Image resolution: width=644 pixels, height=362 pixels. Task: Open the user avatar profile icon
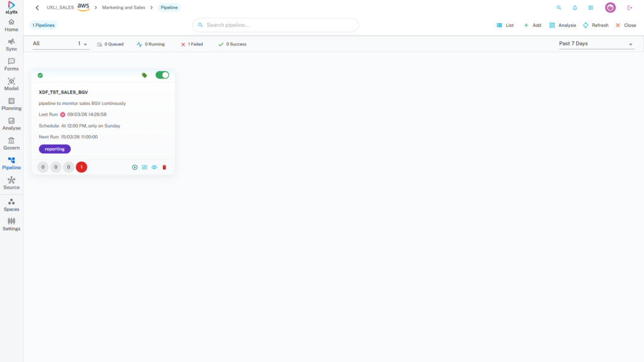(x=610, y=8)
